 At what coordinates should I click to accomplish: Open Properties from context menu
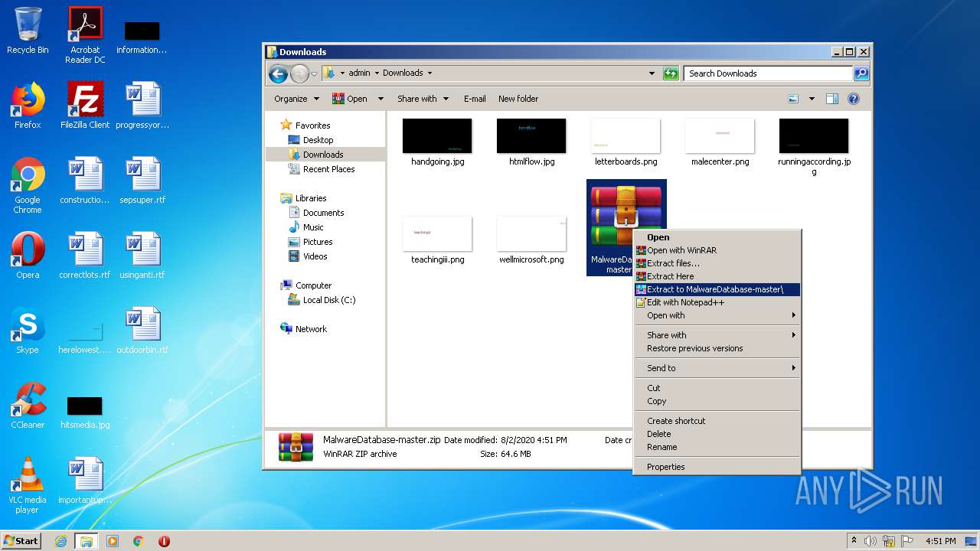coord(717,467)
